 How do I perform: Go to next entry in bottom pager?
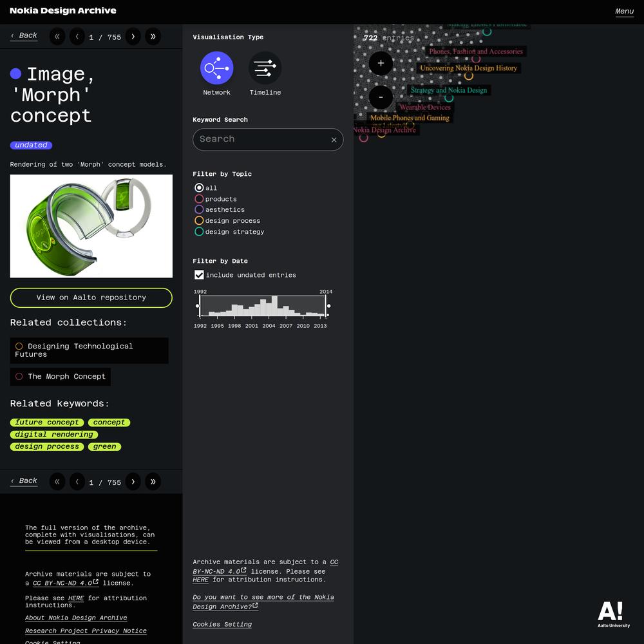(x=133, y=482)
